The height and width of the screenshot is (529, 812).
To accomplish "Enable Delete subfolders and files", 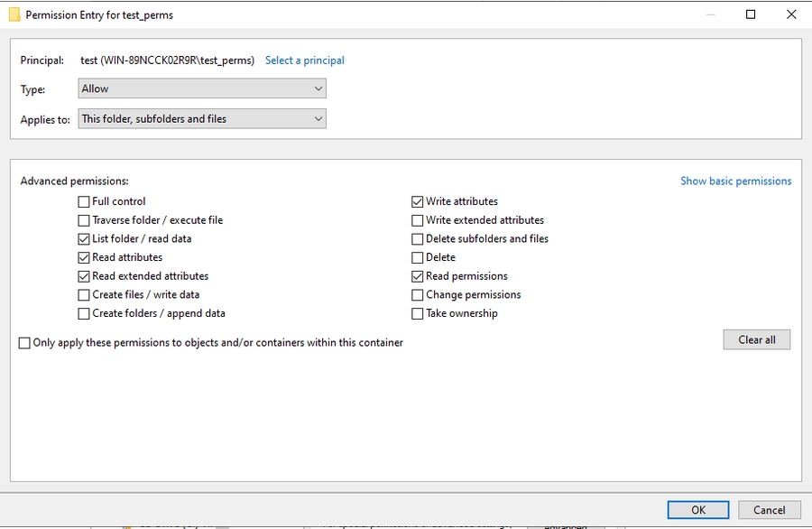I will (x=418, y=239).
